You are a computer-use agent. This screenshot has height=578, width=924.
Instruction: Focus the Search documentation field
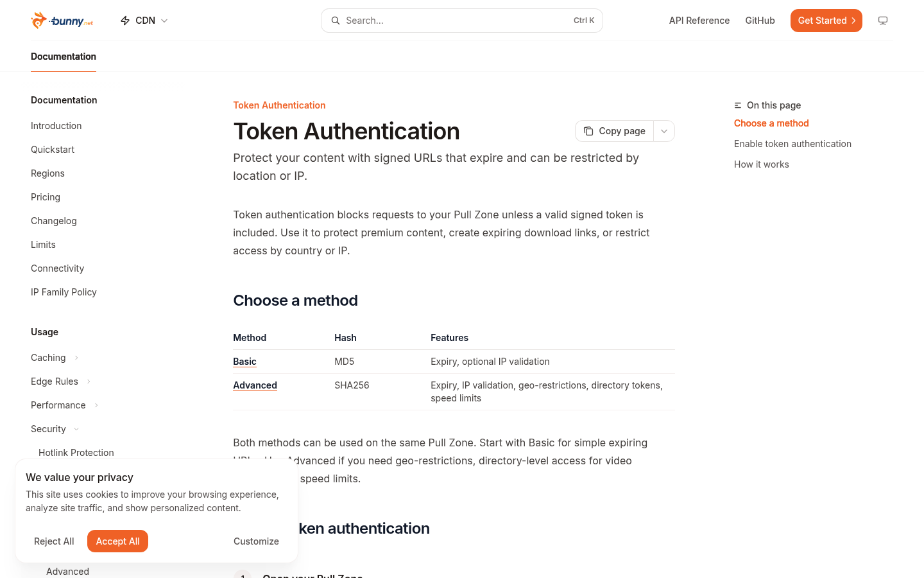click(x=462, y=21)
